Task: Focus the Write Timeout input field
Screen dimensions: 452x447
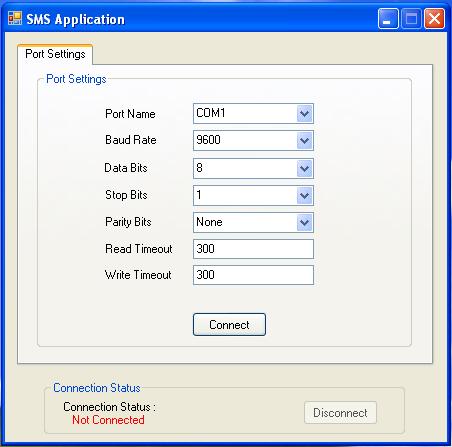Action: [x=253, y=275]
